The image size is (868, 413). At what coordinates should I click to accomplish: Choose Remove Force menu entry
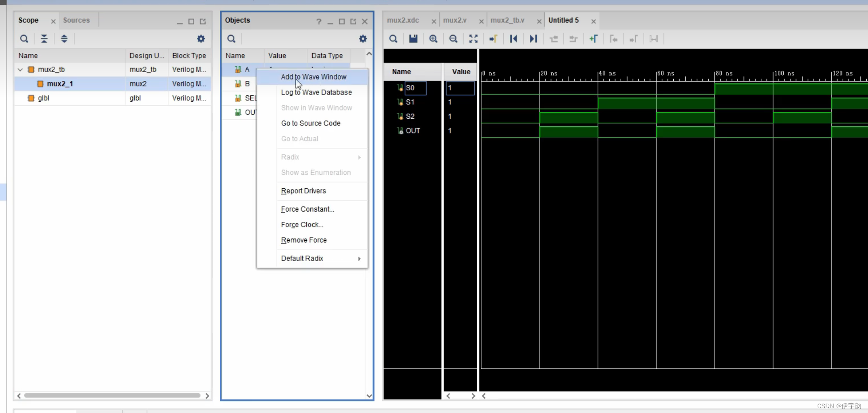click(312, 240)
